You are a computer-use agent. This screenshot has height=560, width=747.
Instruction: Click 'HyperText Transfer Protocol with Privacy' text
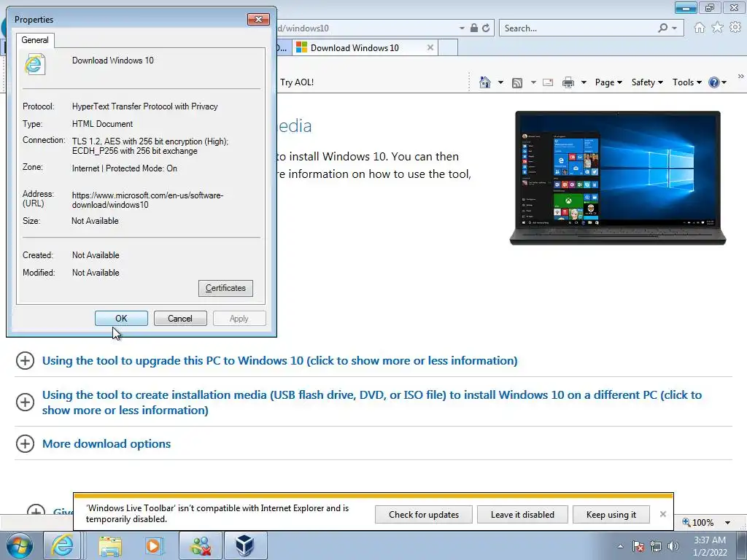(145, 106)
